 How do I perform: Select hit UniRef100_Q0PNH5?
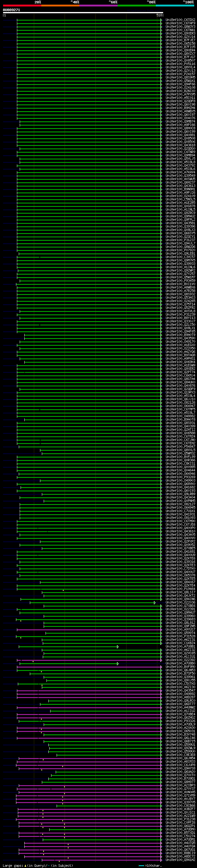point(180,501)
